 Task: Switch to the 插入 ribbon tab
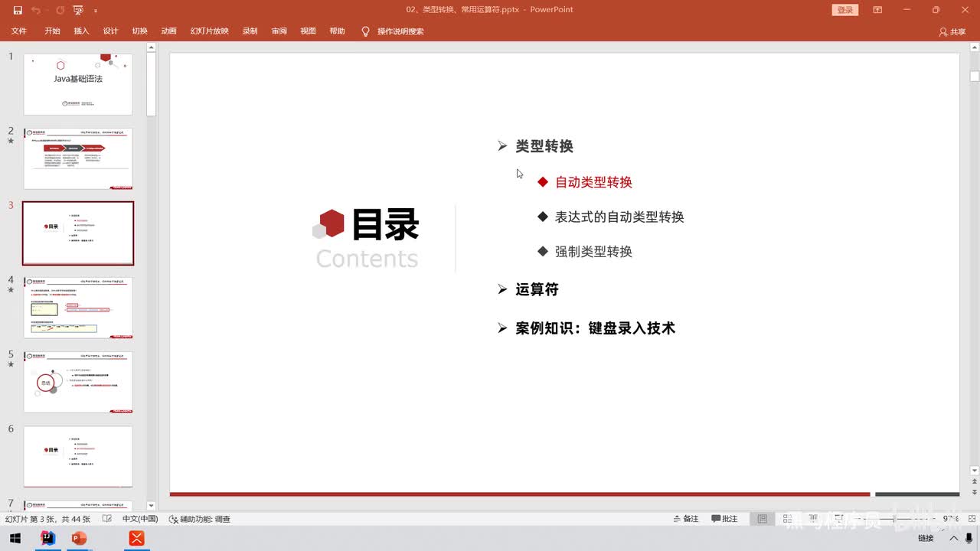pos(81,31)
